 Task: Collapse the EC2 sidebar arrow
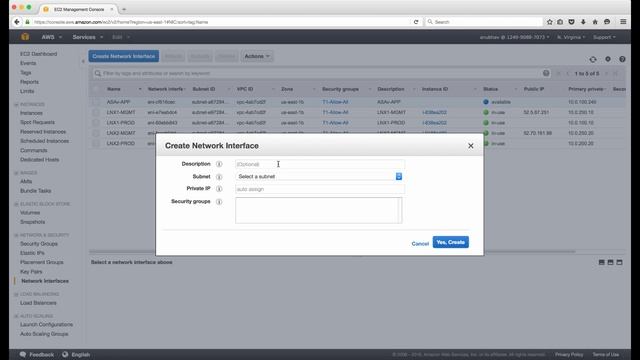[x=83, y=62]
